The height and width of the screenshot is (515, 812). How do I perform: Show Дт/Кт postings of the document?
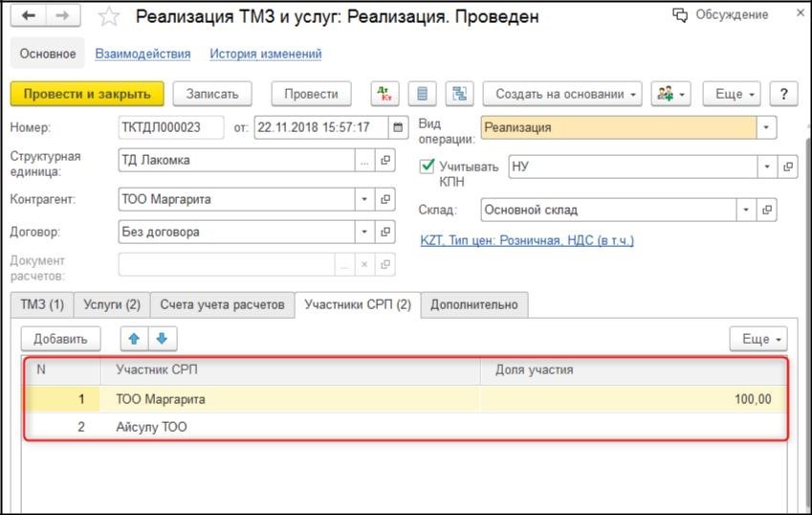pos(384,94)
